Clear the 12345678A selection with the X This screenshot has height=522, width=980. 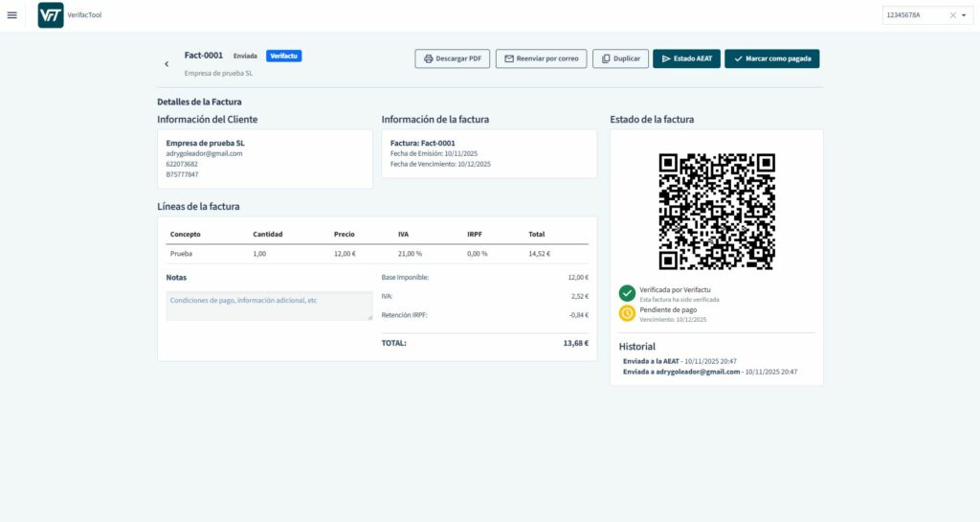(952, 15)
